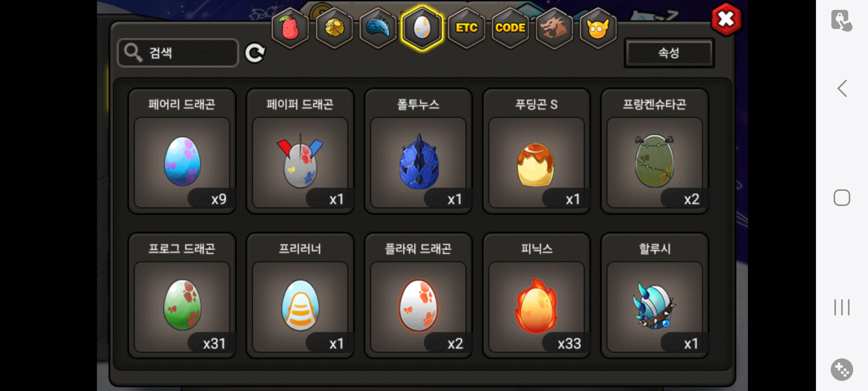
Task: Click the 검색 search field
Action: point(178,53)
